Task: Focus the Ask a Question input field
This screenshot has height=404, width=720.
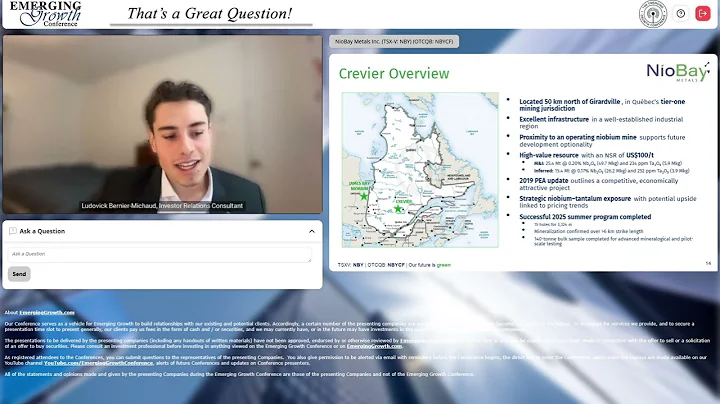Action: pyautogui.click(x=159, y=255)
